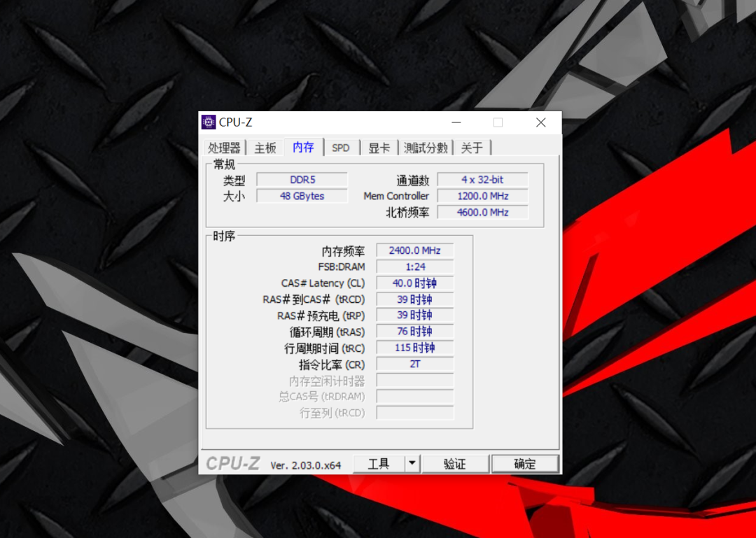The width and height of the screenshot is (756, 538).
Task: Click the RAS# 预充电 (tRP) label
Action: point(321,316)
